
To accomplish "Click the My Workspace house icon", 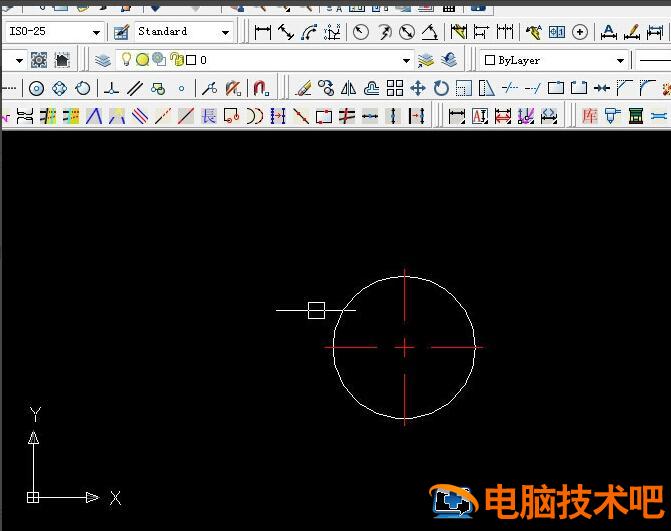I will (x=62, y=60).
